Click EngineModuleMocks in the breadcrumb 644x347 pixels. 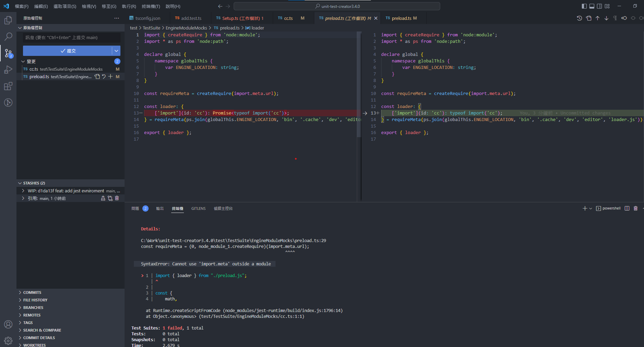(186, 28)
